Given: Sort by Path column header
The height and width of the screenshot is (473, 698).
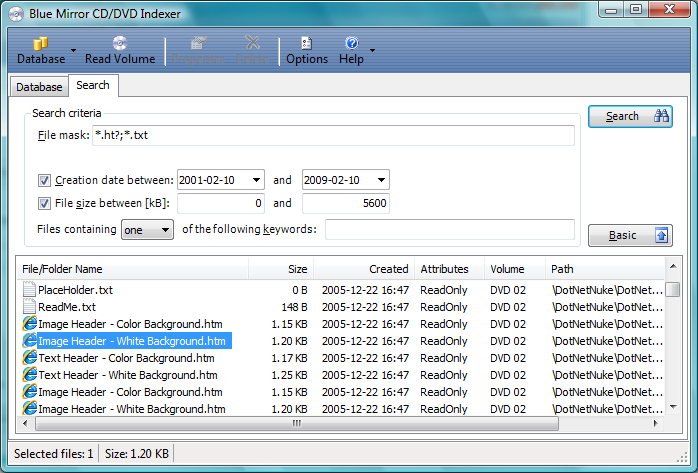Looking at the screenshot, I should pos(605,269).
